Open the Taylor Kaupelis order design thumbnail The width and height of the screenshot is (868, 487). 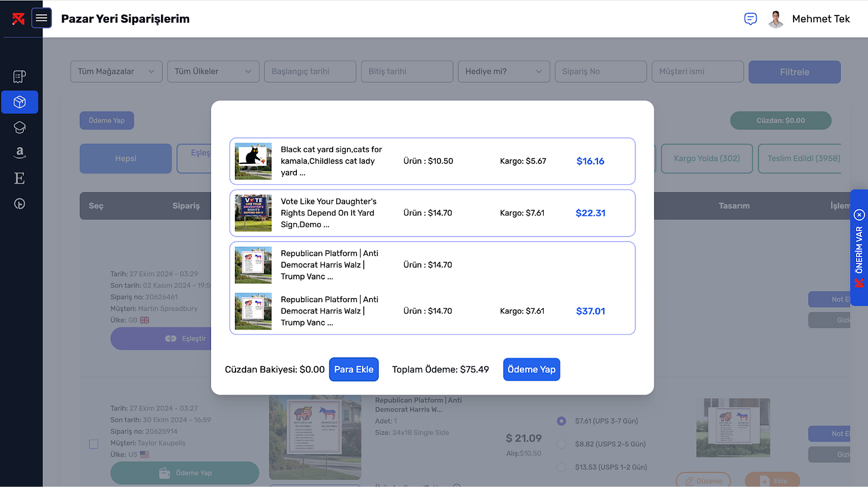(x=733, y=428)
